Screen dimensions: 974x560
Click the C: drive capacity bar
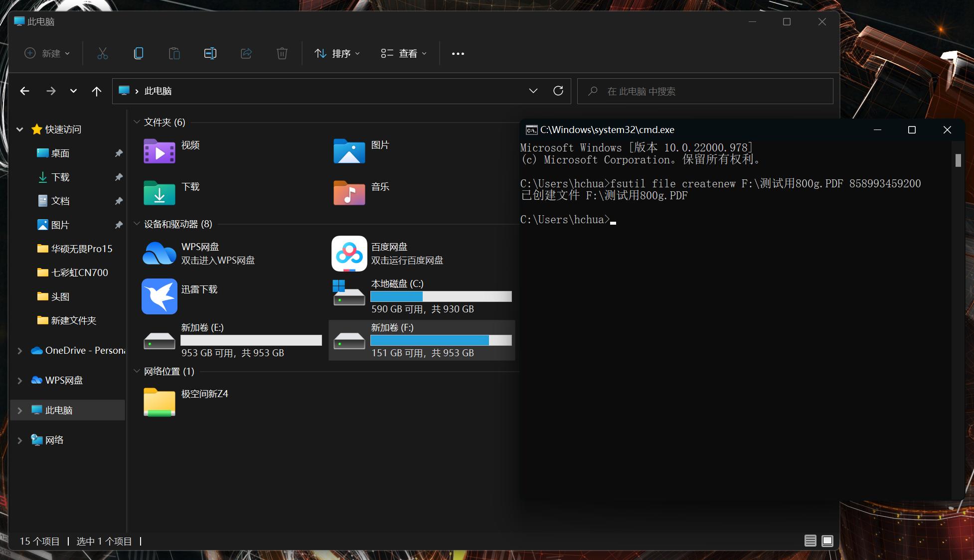pos(442,296)
